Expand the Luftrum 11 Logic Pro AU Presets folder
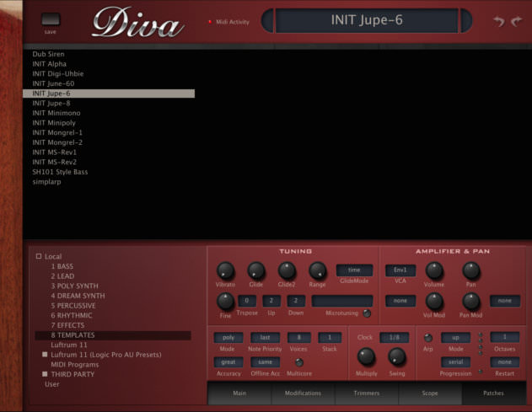This screenshot has width=532, height=412. (x=45, y=355)
